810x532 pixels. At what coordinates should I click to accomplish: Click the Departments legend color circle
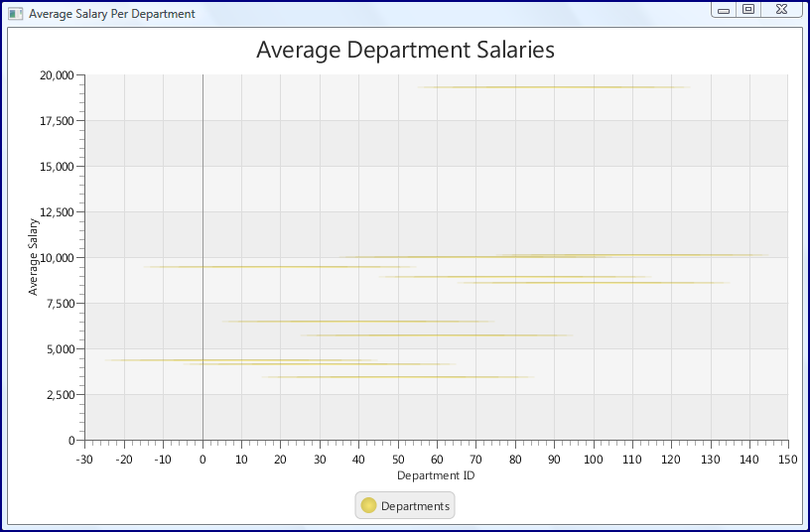point(368,505)
